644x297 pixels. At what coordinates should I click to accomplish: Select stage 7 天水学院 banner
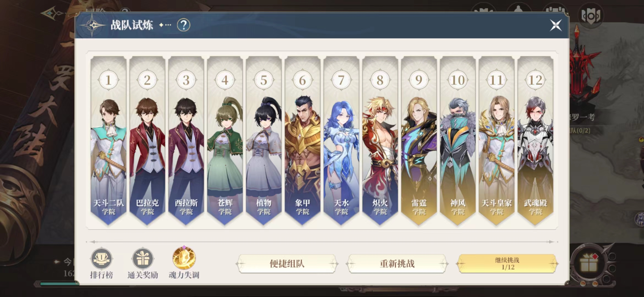point(341,141)
